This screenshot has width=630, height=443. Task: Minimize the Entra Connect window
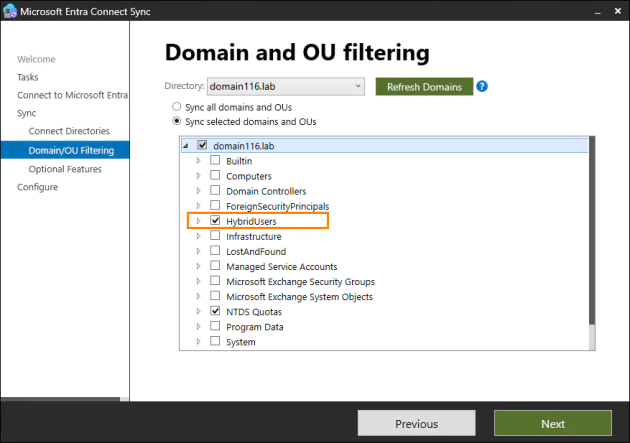click(x=597, y=12)
